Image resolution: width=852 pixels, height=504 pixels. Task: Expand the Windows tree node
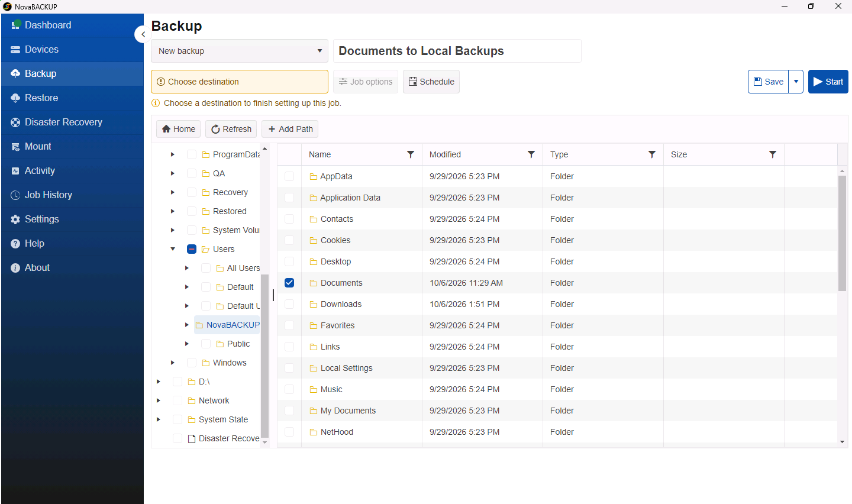point(173,363)
